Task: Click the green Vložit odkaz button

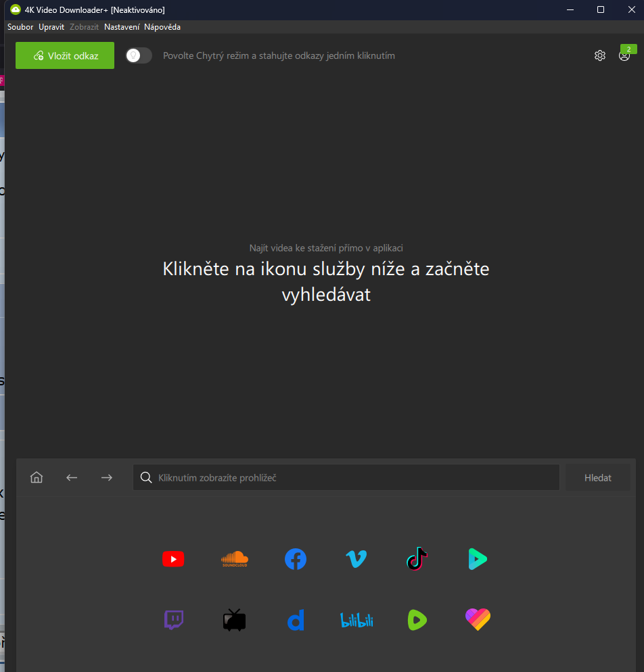Action: pyautogui.click(x=65, y=55)
